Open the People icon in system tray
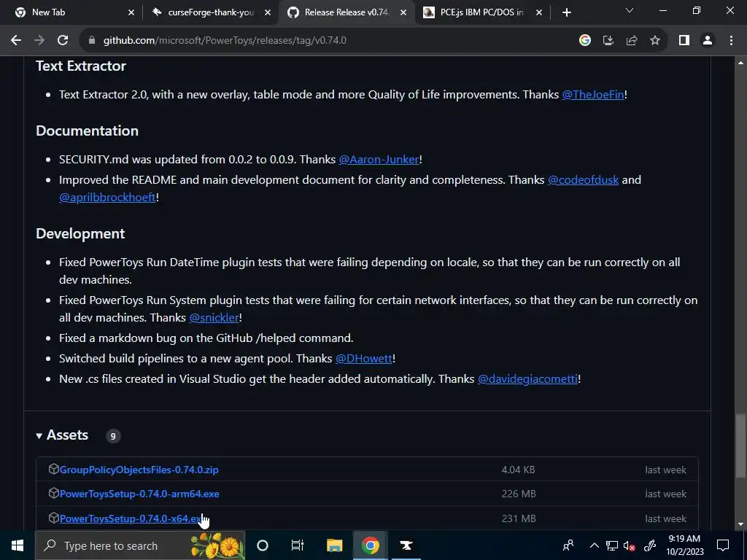This screenshot has height=560, width=747. (x=568, y=545)
